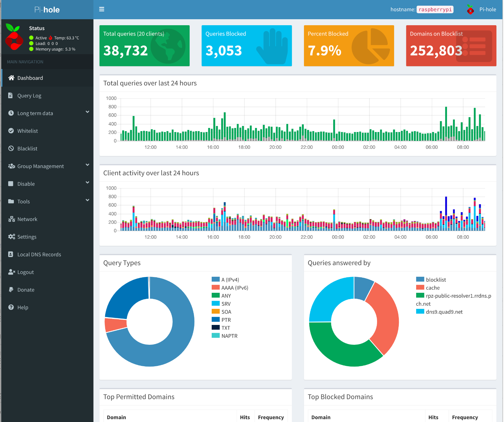Toggle NAPTR legend entry
Screen dimensions: 504x422
click(x=225, y=336)
